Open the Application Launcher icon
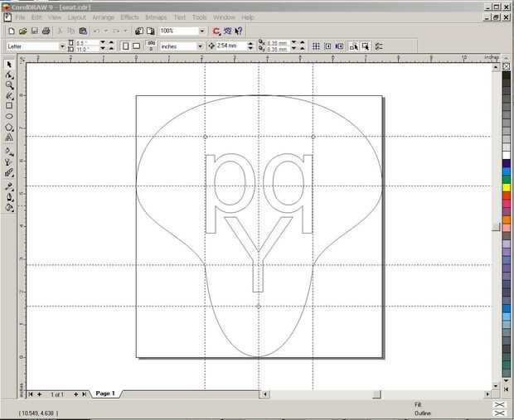Viewport: 514px width, 420px height. (216, 31)
